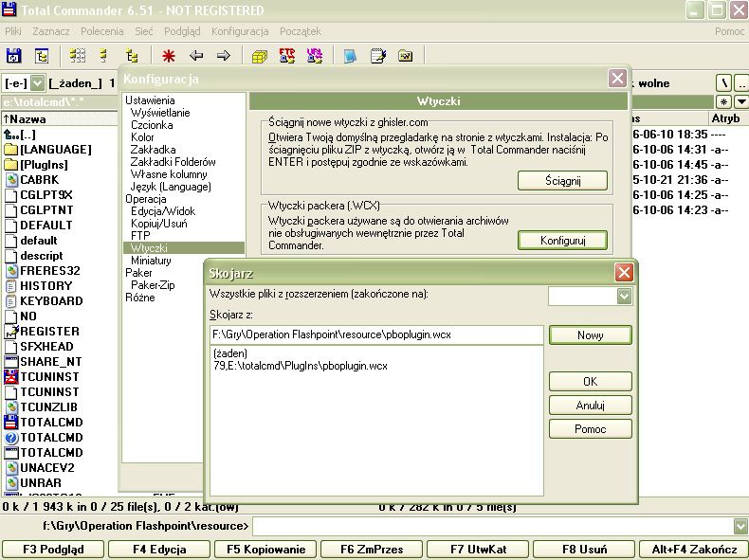749x560 pixels.
Task: Sort by the Nazwa column header
Action: (x=59, y=118)
